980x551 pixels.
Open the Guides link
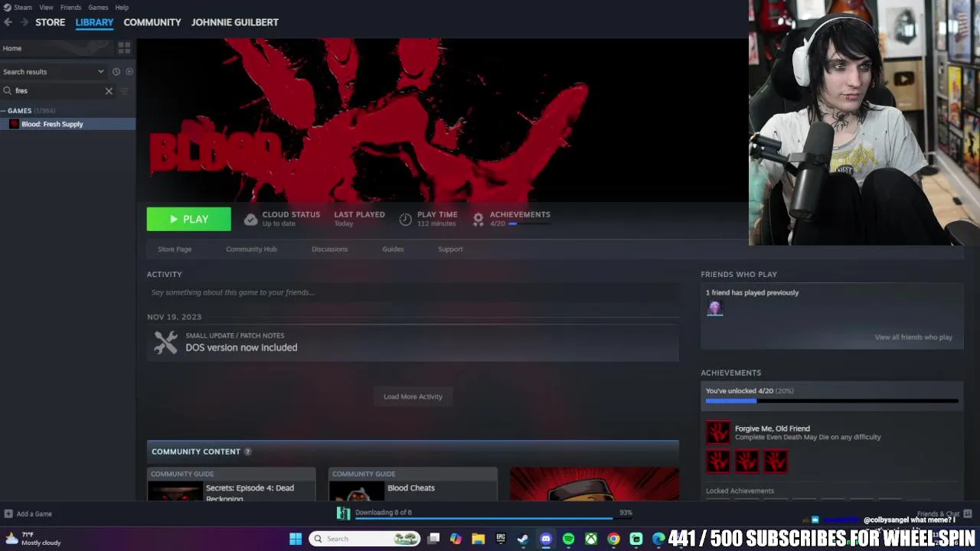pyautogui.click(x=393, y=249)
